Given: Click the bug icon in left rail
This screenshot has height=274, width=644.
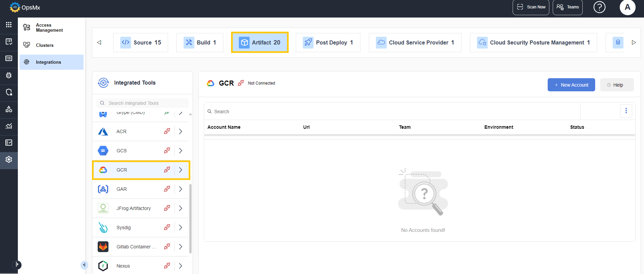Looking at the screenshot, I should coord(9,75).
